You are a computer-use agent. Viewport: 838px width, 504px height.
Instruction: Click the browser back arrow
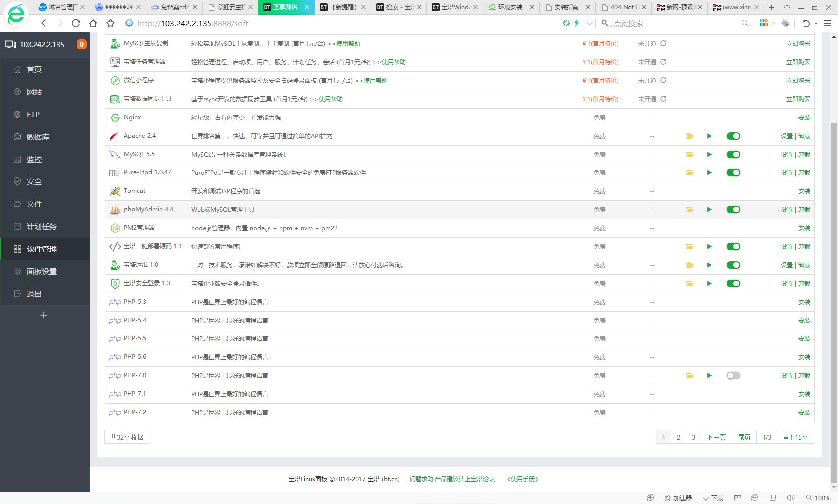[44, 23]
